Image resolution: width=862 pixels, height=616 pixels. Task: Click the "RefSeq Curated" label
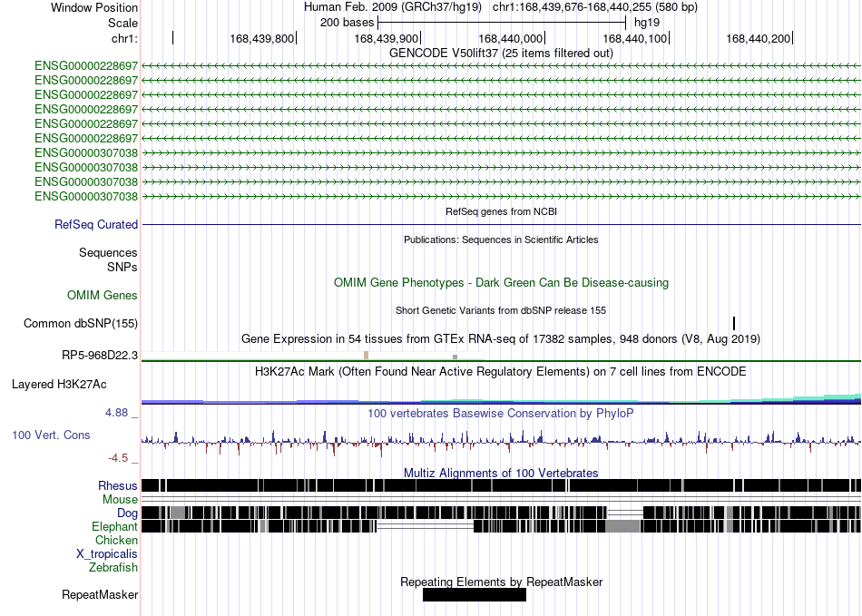[95, 224]
